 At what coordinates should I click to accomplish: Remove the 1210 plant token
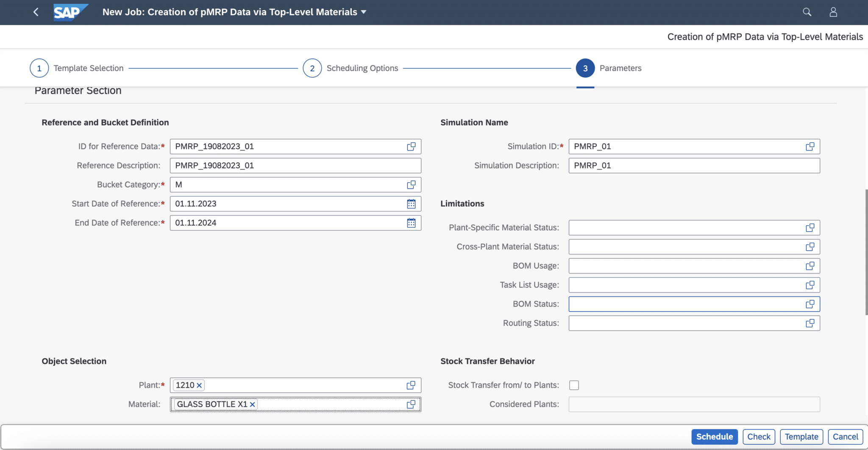point(199,386)
